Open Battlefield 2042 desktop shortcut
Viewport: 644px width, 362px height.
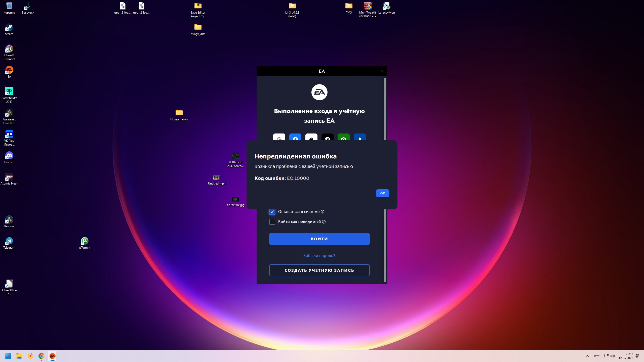(9, 92)
